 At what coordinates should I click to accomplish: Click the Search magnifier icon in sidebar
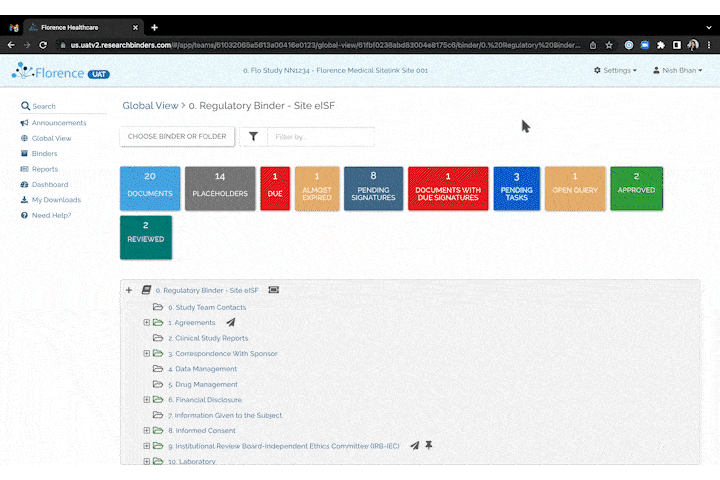point(25,106)
